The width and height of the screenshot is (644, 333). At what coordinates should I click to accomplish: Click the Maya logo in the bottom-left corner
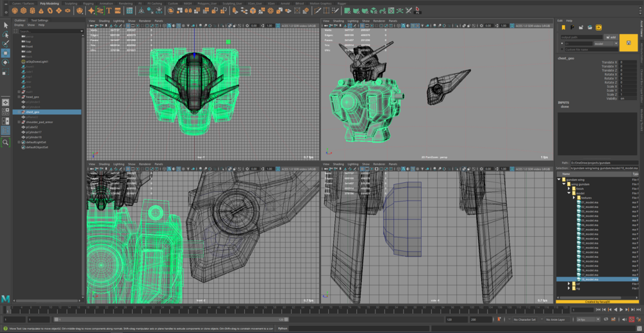pos(6,299)
